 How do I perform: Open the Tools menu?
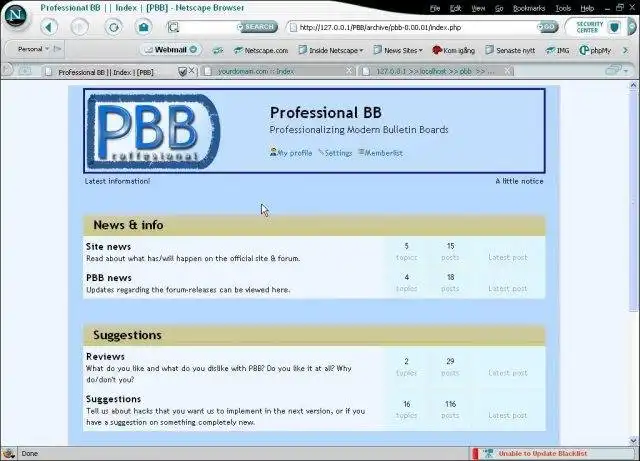563,8
